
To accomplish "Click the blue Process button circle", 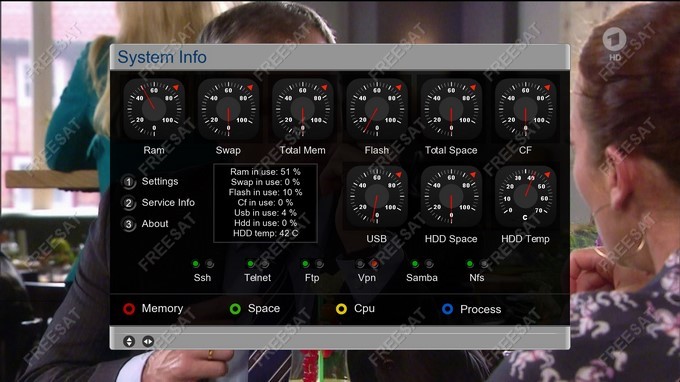I will pyautogui.click(x=448, y=309).
